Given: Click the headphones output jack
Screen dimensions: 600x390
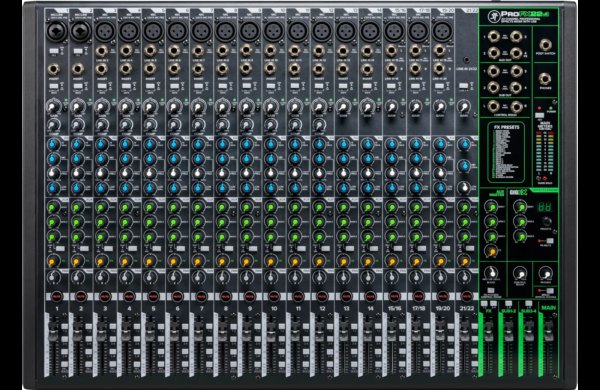Looking at the screenshot, I should [x=545, y=79].
